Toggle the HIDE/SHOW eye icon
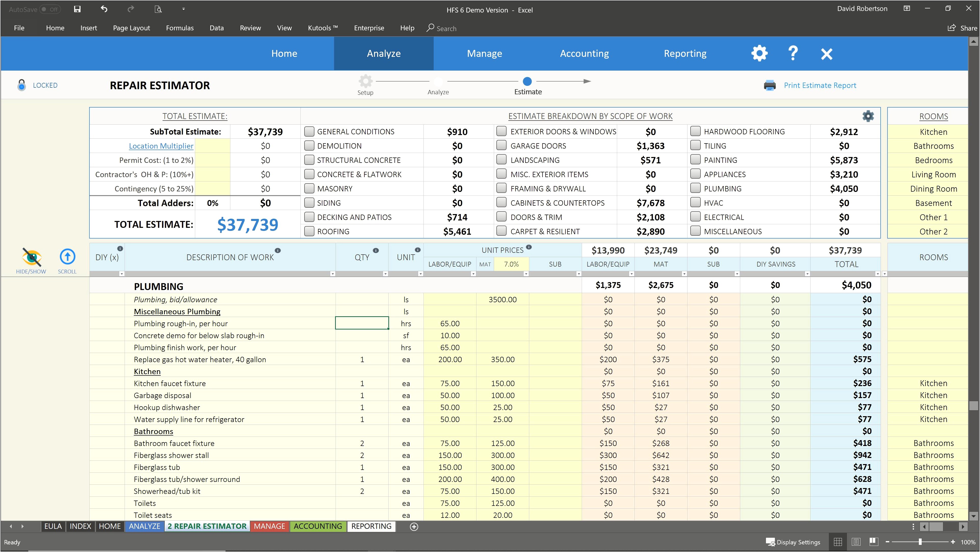Viewport: 980px width, 552px height. point(32,257)
